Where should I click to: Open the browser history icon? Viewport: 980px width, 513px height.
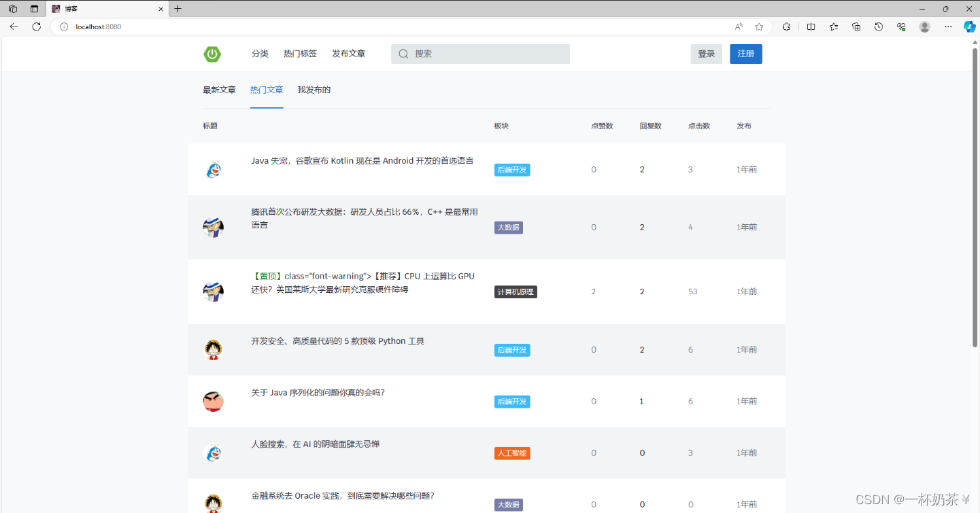tap(879, 26)
